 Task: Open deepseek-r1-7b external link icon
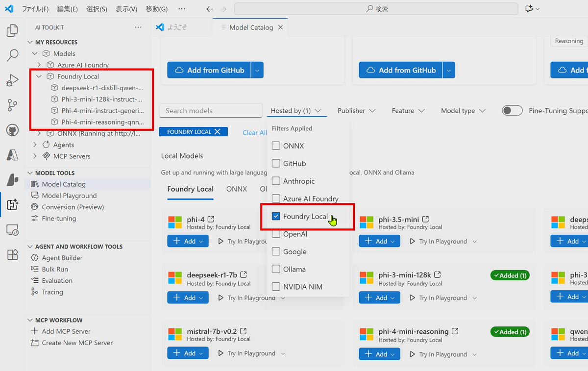244,274
